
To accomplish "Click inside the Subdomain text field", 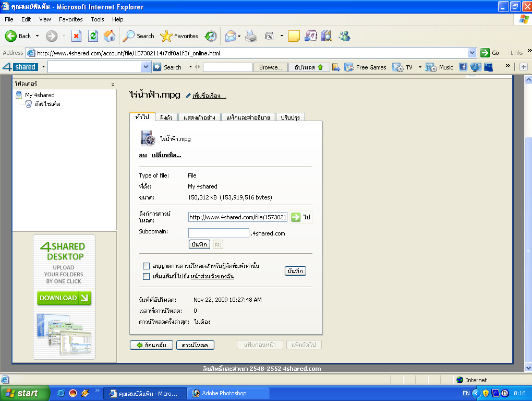I will (219, 233).
